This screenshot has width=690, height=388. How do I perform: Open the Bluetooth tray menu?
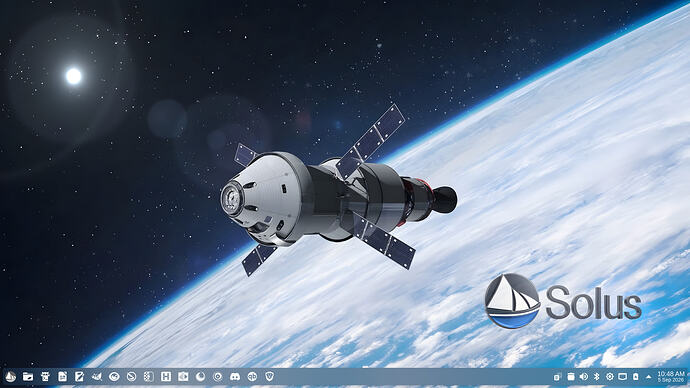597,377
